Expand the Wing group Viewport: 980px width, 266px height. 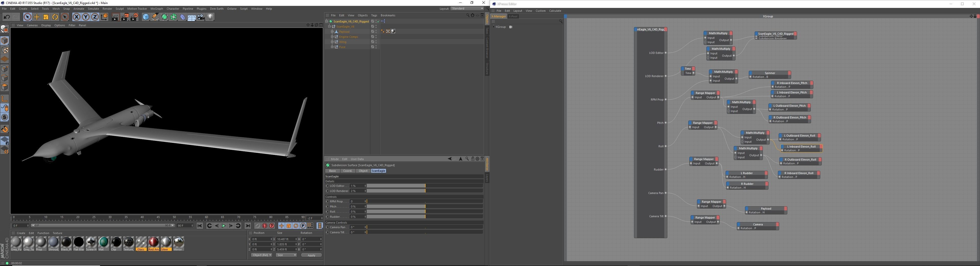[332, 42]
